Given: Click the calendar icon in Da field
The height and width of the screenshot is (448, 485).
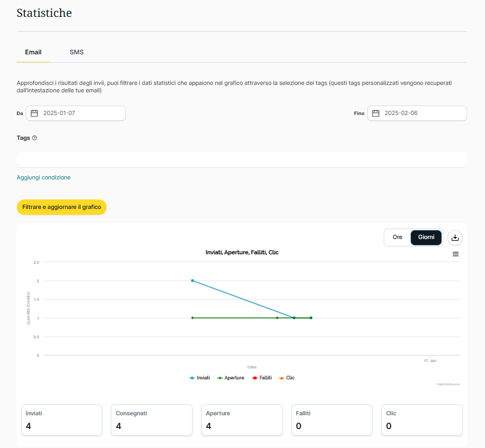Looking at the screenshot, I should point(34,113).
